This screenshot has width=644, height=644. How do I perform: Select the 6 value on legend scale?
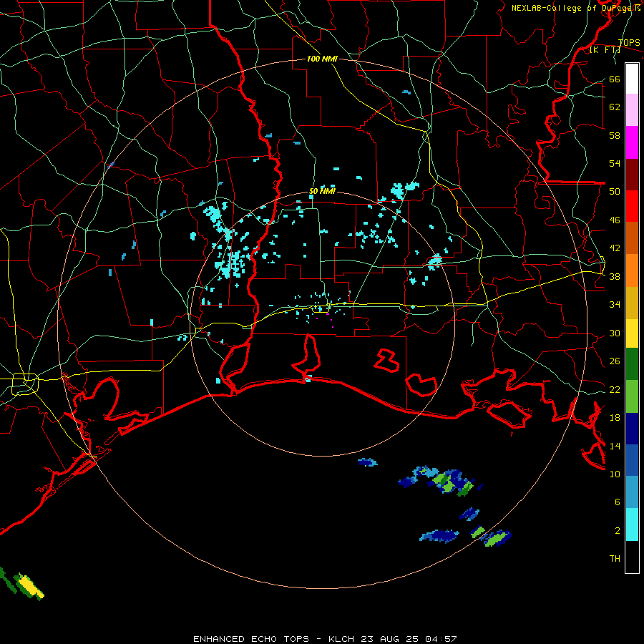click(x=617, y=502)
